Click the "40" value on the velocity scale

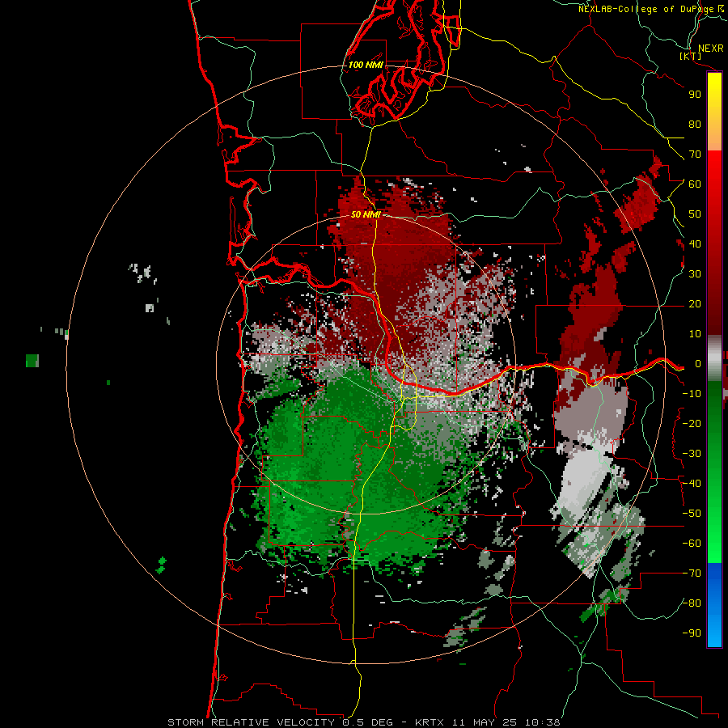(x=695, y=243)
